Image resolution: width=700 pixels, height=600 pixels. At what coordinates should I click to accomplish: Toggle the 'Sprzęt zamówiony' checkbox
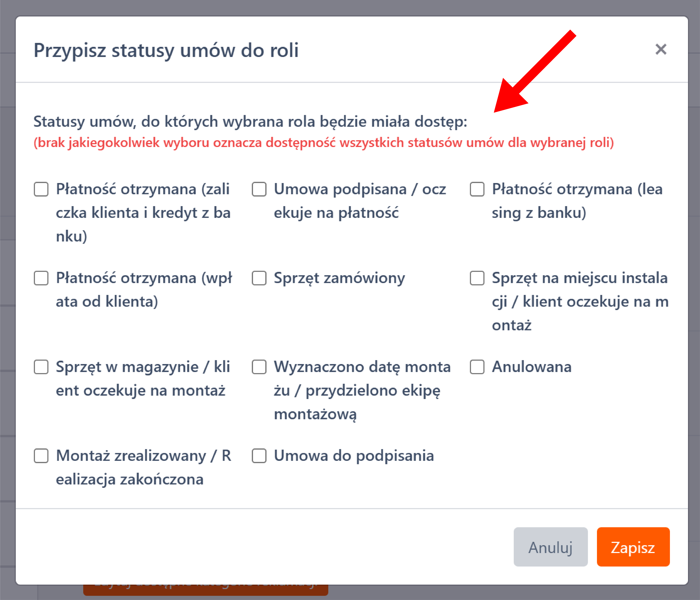259,278
